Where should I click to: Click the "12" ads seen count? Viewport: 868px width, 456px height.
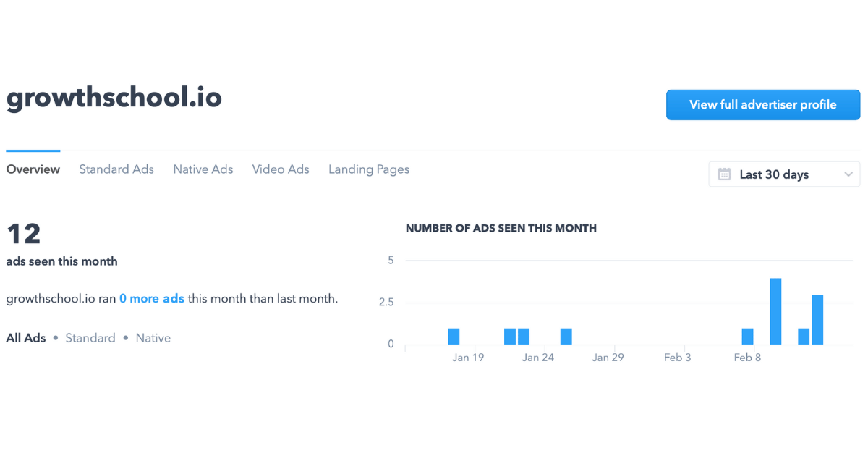(24, 234)
